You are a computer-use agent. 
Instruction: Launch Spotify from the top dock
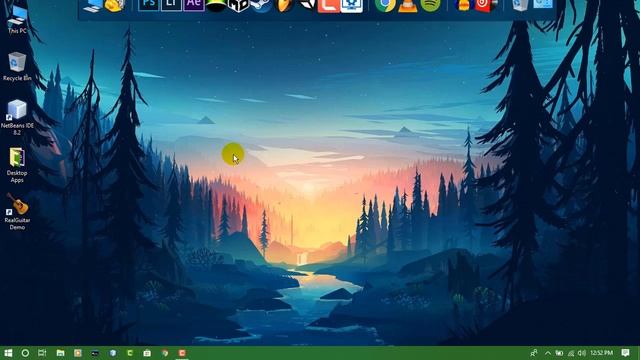[430, 5]
